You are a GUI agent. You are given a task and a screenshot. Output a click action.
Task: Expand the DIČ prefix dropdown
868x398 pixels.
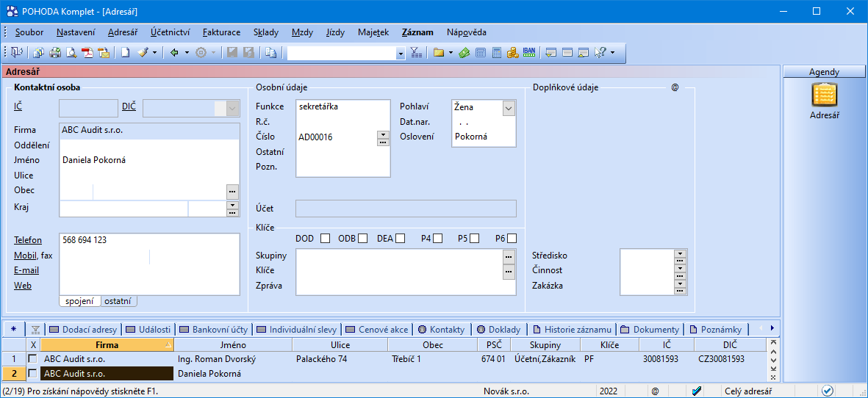pos(233,109)
